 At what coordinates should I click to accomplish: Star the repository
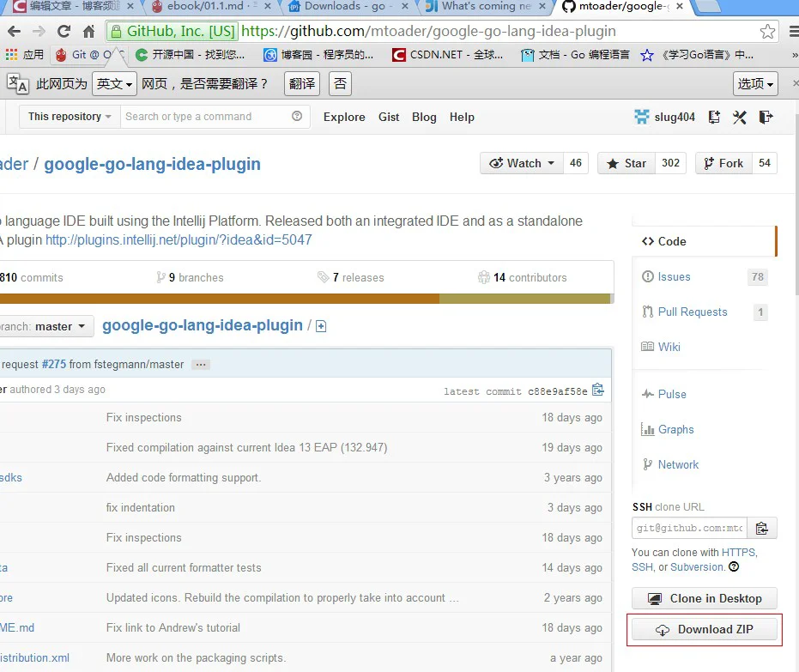click(626, 164)
